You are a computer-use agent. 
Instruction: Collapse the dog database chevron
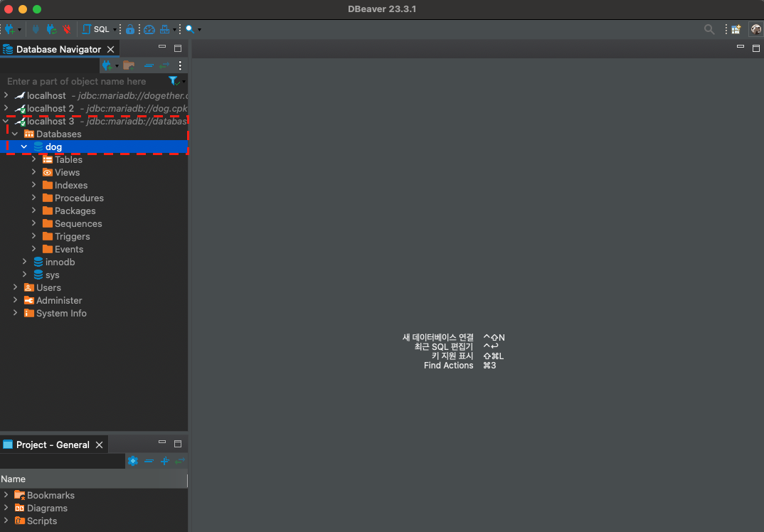[x=24, y=147]
